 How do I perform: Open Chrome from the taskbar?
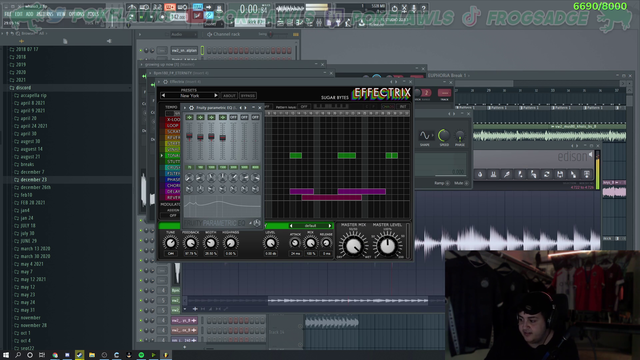click(55, 355)
